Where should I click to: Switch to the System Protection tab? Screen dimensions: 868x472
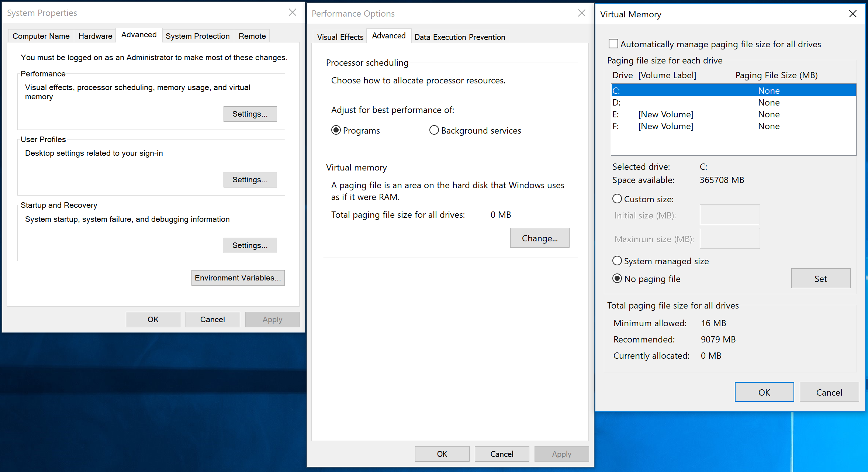click(197, 36)
